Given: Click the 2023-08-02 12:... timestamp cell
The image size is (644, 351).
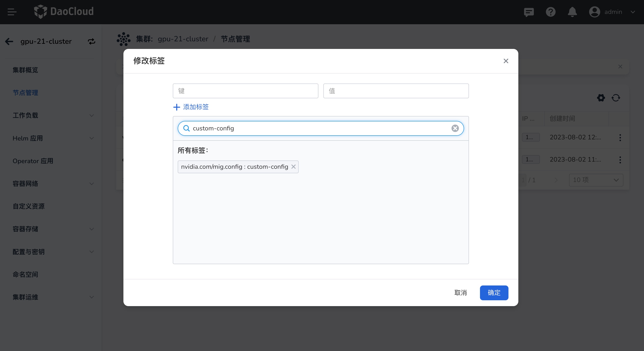Looking at the screenshot, I should point(575,137).
